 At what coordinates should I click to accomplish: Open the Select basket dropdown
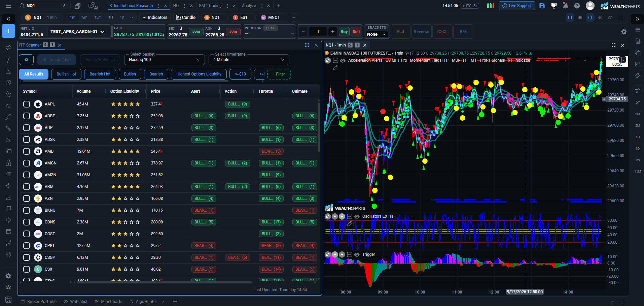(x=165, y=60)
